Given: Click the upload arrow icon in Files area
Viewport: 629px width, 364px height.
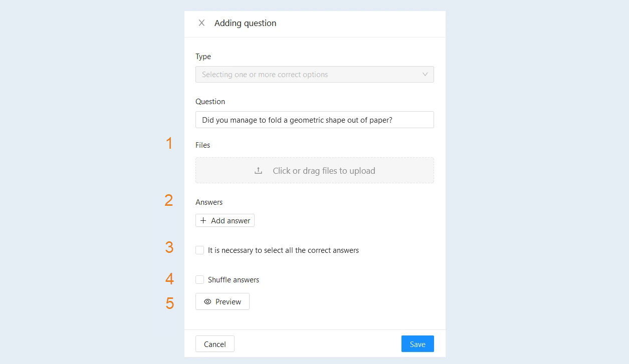Looking at the screenshot, I should pyautogui.click(x=259, y=171).
